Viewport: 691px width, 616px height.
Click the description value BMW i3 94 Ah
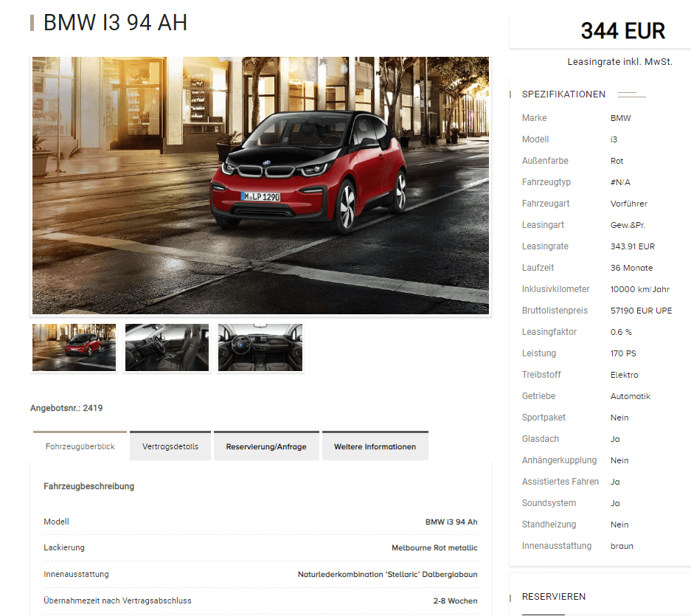451,522
